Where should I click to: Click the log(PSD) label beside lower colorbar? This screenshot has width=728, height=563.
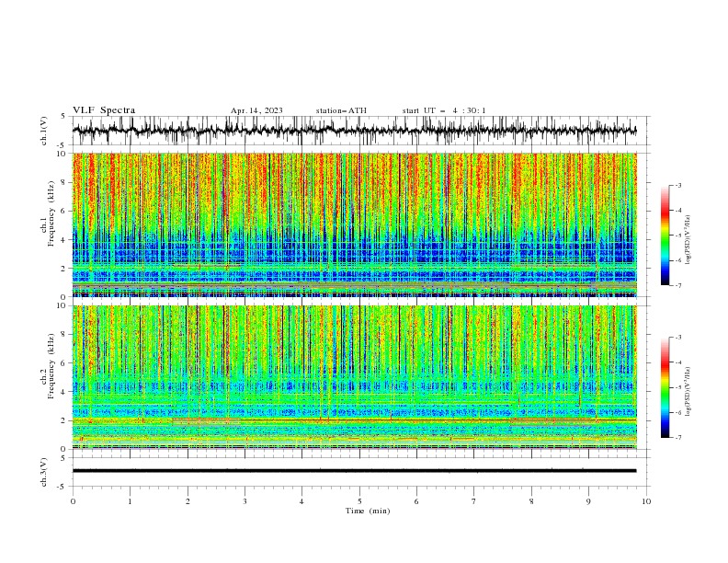pyautogui.click(x=688, y=391)
